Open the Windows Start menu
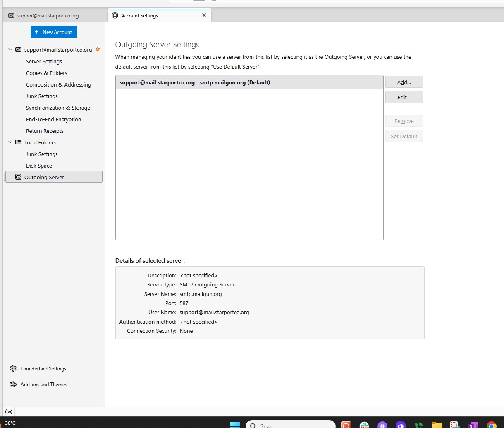Image resolution: width=504 pixels, height=428 pixels. (x=235, y=425)
